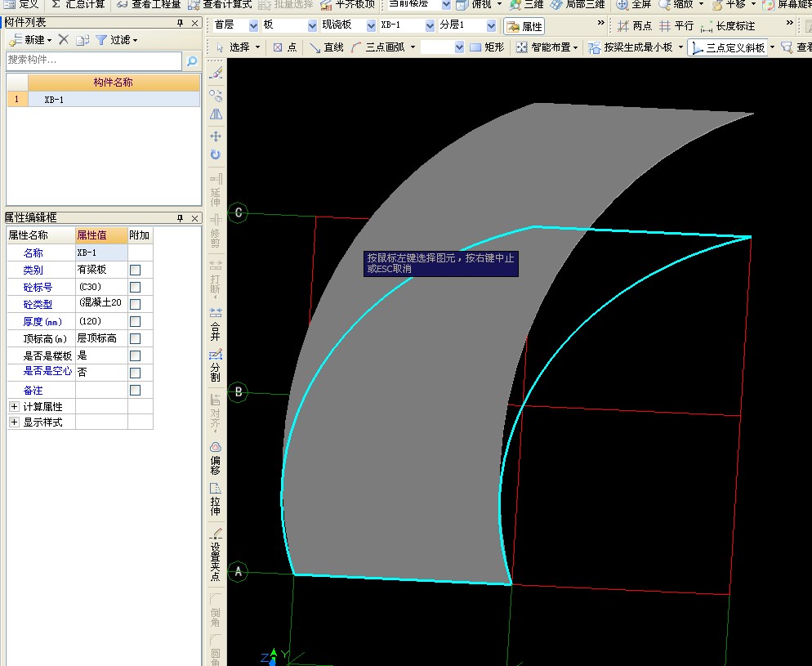The width and height of the screenshot is (812, 666).
Task: Toggle the 是否是空心 attach checkbox
Action: pyautogui.click(x=135, y=373)
